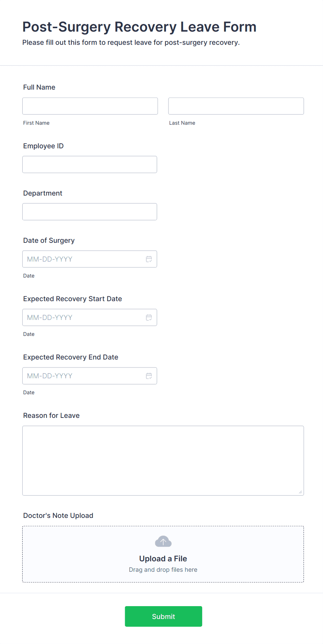The width and height of the screenshot is (323, 644).
Task: Click the First Name input field
Action: (x=90, y=106)
